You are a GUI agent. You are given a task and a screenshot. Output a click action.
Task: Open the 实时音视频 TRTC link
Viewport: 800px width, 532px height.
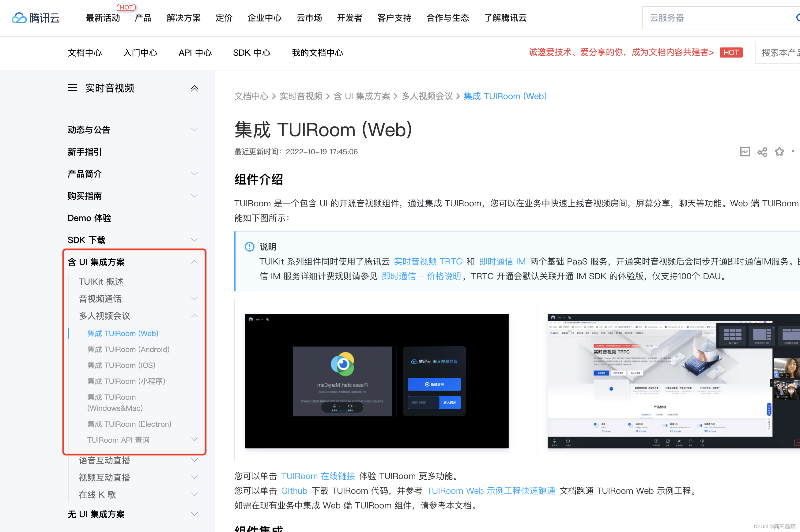point(428,262)
